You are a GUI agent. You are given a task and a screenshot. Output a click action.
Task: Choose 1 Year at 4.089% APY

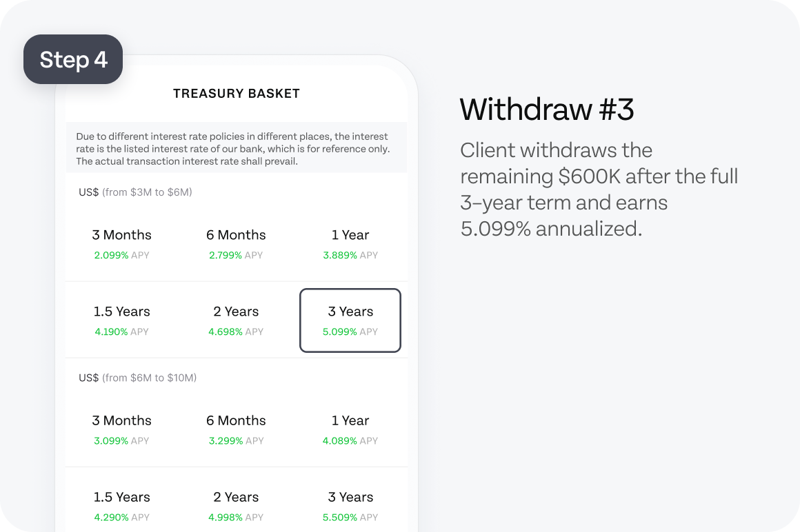pyautogui.click(x=350, y=429)
